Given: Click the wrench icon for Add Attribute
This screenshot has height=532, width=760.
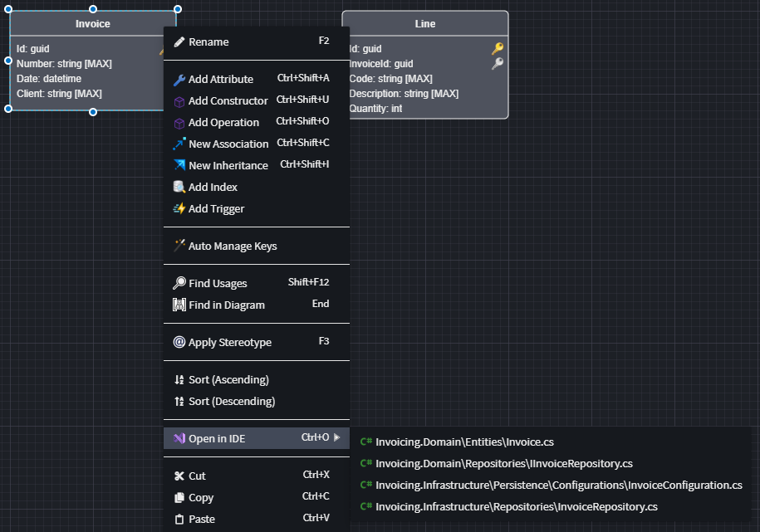Looking at the screenshot, I should point(179,80).
